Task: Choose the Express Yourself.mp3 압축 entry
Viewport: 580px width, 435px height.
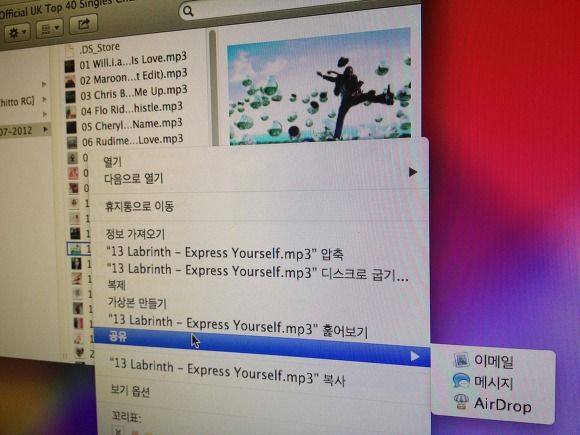Action: (225, 253)
